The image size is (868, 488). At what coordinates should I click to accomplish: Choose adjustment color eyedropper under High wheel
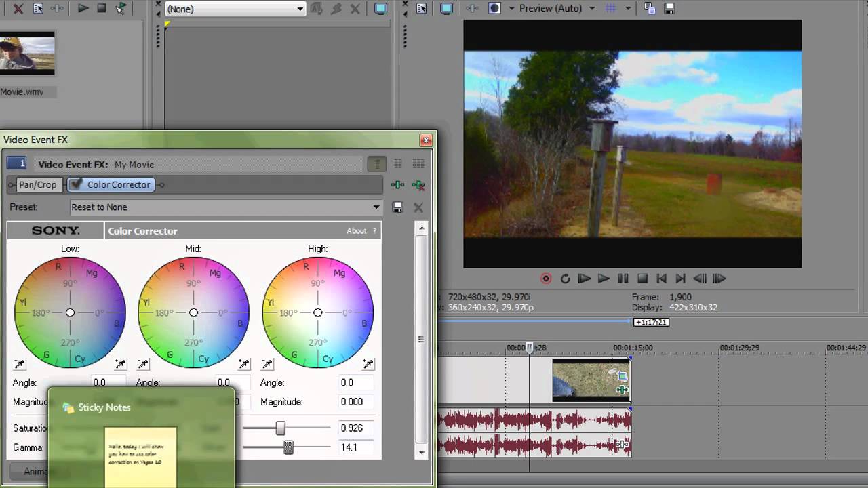(x=368, y=365)
